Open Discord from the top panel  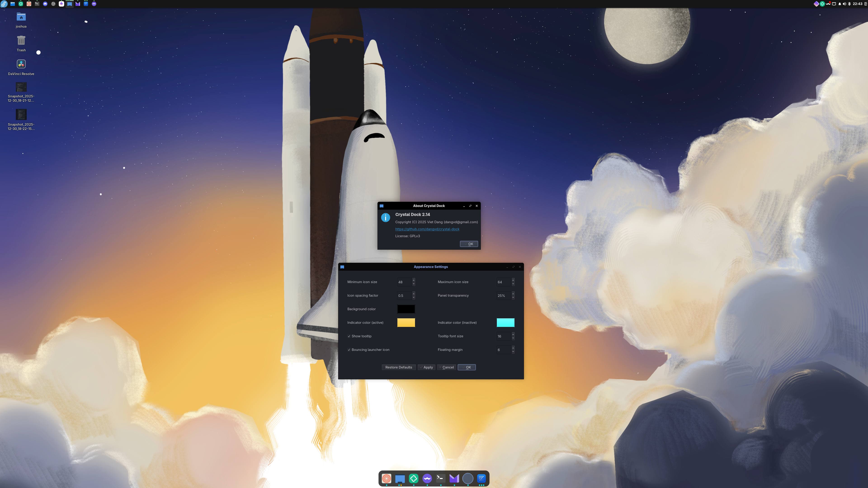45,4
